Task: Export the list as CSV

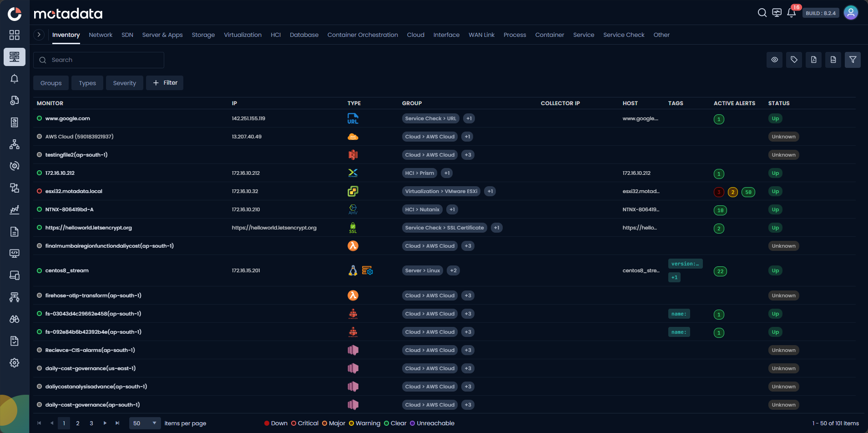Action: (x=833, y=60)
